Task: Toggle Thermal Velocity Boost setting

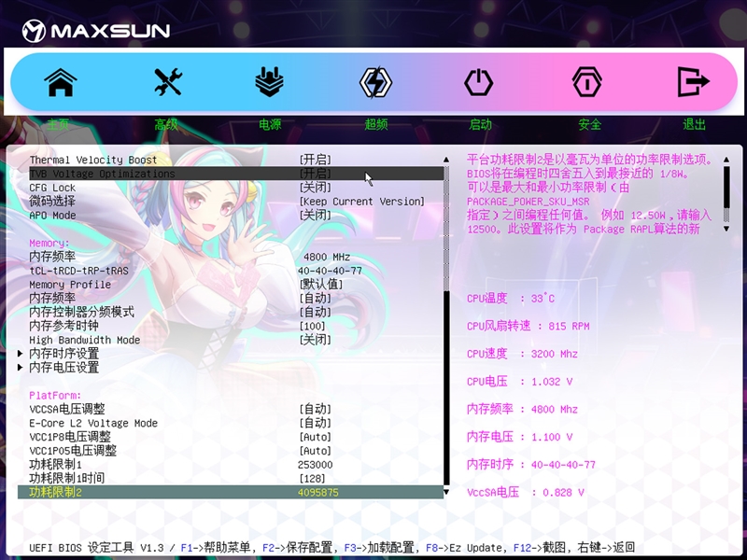Action: point(315,160)
